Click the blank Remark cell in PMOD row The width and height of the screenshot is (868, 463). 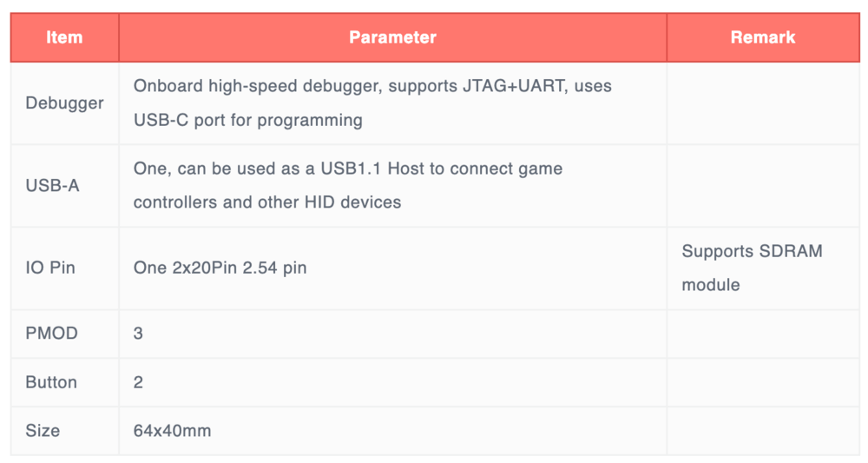tap(762, 334)
